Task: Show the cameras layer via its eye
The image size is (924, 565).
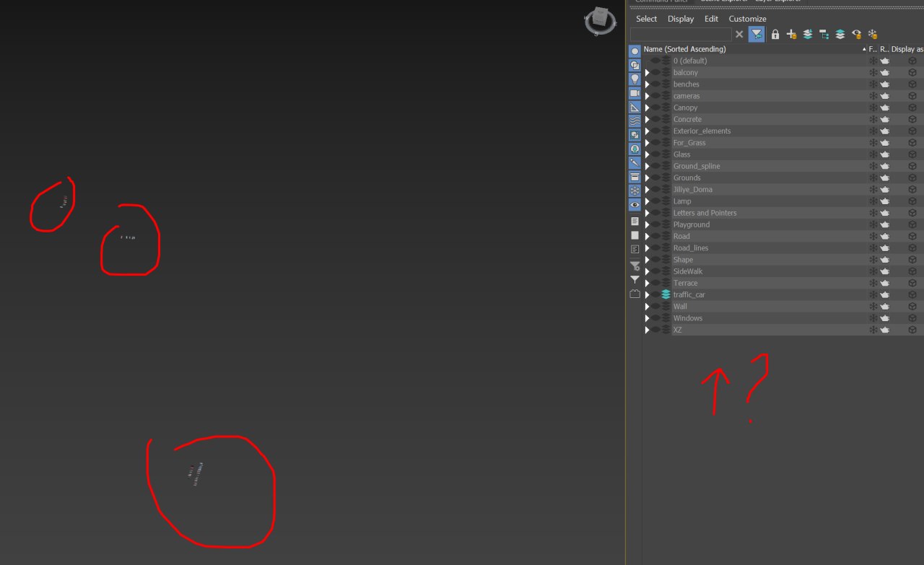Action: (x=655, y=96)
